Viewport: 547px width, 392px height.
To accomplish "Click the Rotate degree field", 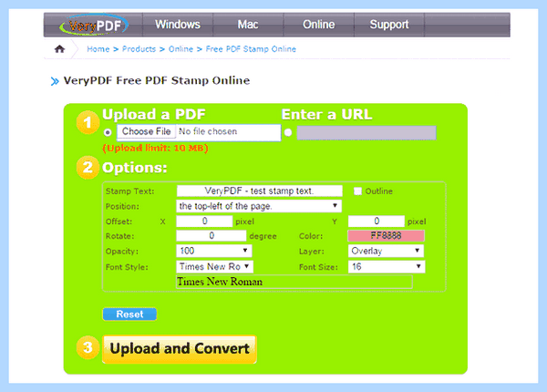I will [212, 236].
